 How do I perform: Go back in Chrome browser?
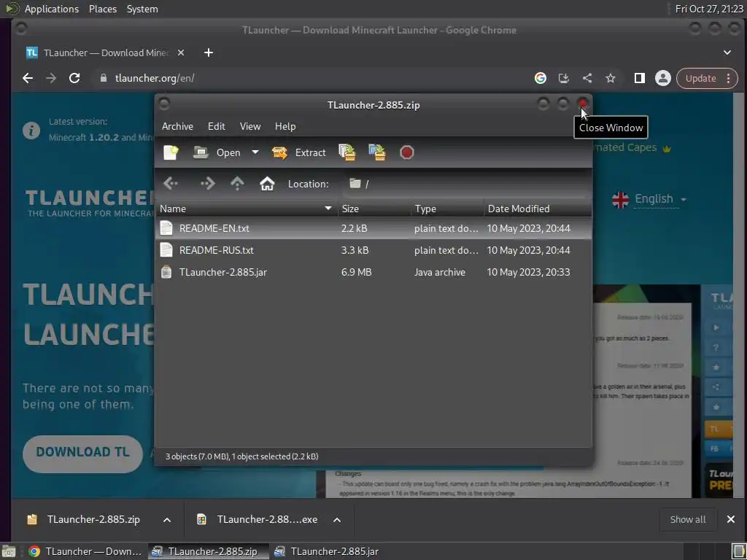click(28, 78)
